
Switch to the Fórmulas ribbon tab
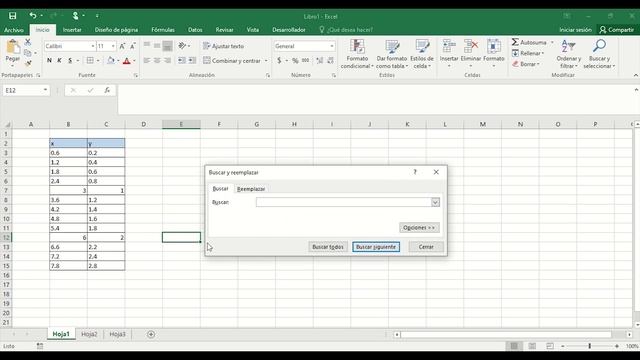point(163,30)
